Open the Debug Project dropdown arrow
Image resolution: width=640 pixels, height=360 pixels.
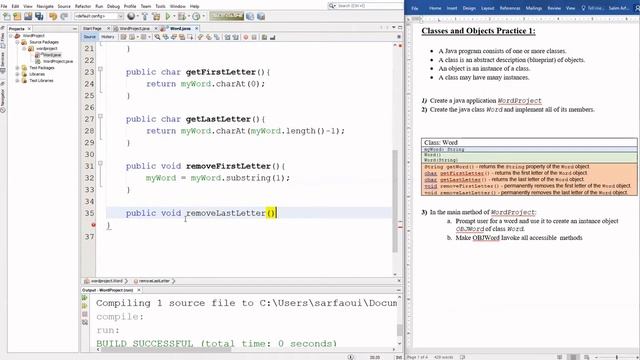pos(188,16)
